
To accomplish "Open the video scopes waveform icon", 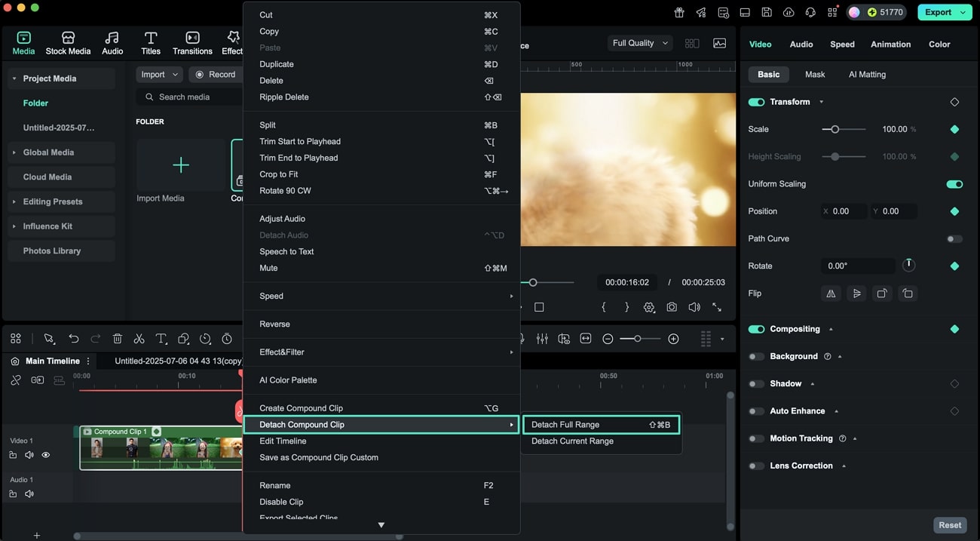I will click(720, 43).
